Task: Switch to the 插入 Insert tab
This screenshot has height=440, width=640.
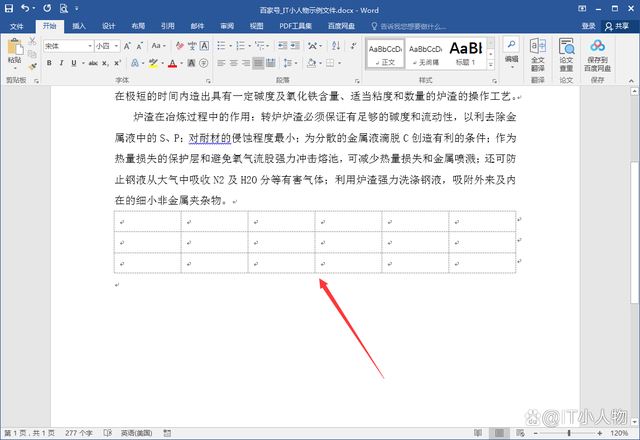Action: point(79,26)
